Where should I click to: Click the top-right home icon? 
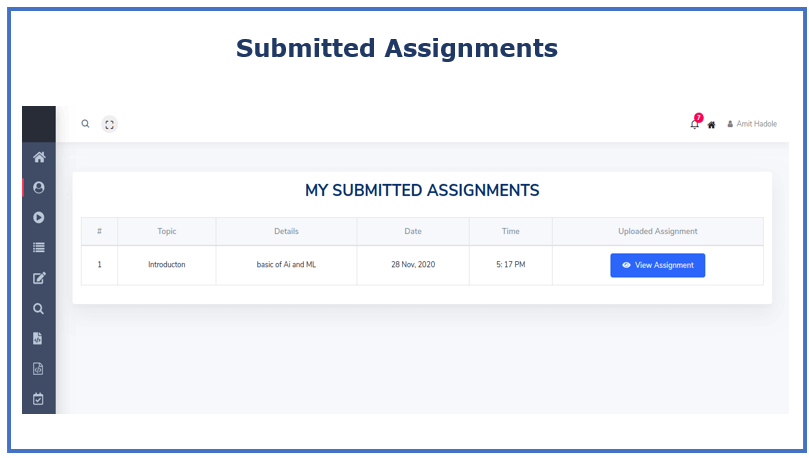(x=711, y=125)
